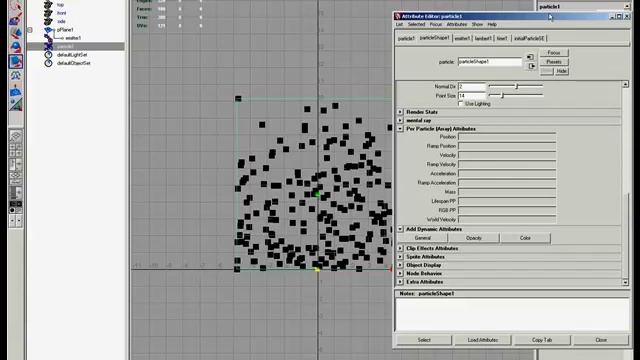The image size is (640, 360).
Task: Collapse pPlane1 in the outliner tree
Action: (30, 30)
